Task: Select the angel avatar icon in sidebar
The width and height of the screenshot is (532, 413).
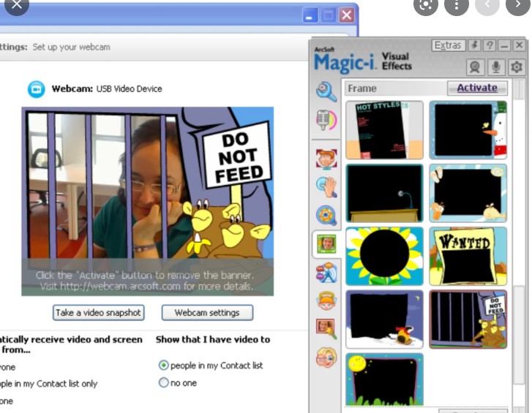Action: tap(326, 300)
